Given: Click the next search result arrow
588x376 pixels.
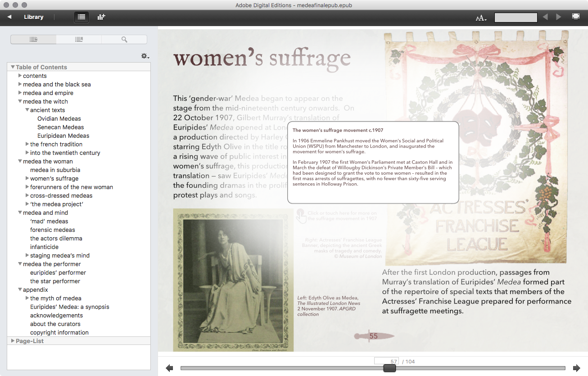Looking at the screenshot, I should coord(559,17).
